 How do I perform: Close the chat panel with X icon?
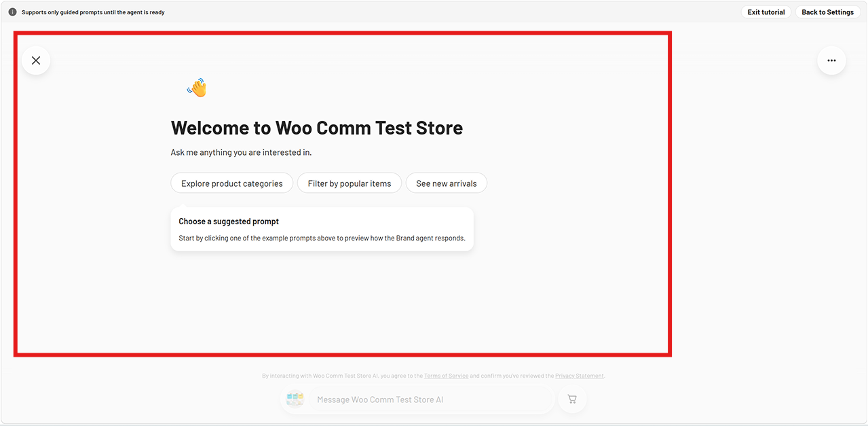tap(36, 60)
